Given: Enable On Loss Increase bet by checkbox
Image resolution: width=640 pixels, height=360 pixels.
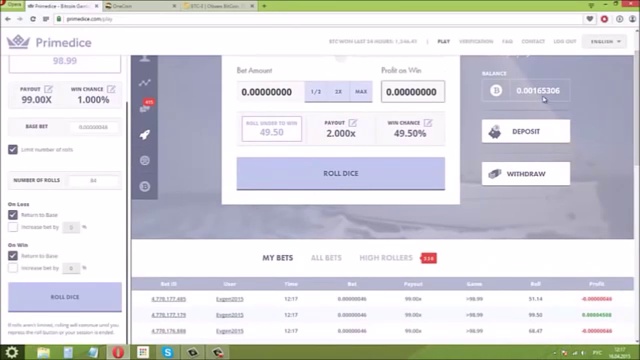Looking at the screenshot, I should tap(13, 227).
